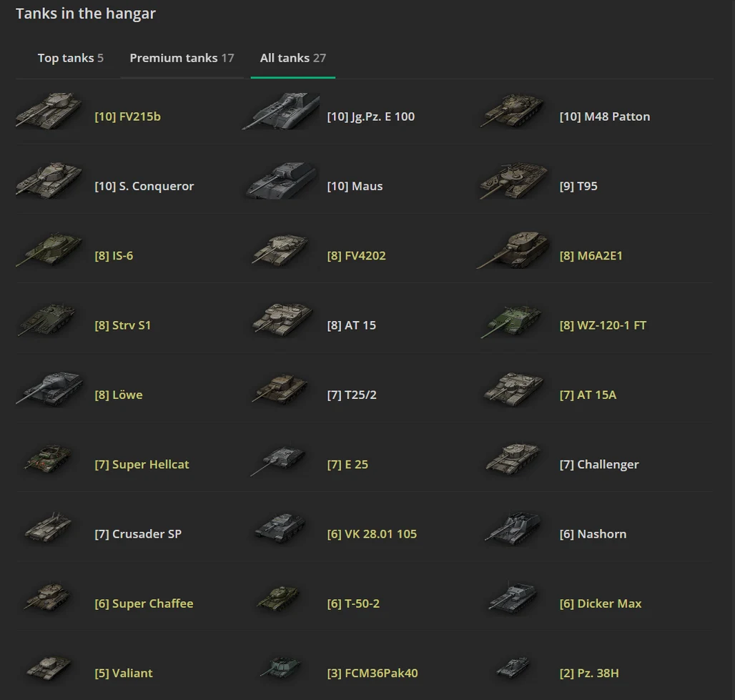Screen dimensions: 735x700
Task: Select the [6] VK 28.01 105 name
Action: pos(372,534)
